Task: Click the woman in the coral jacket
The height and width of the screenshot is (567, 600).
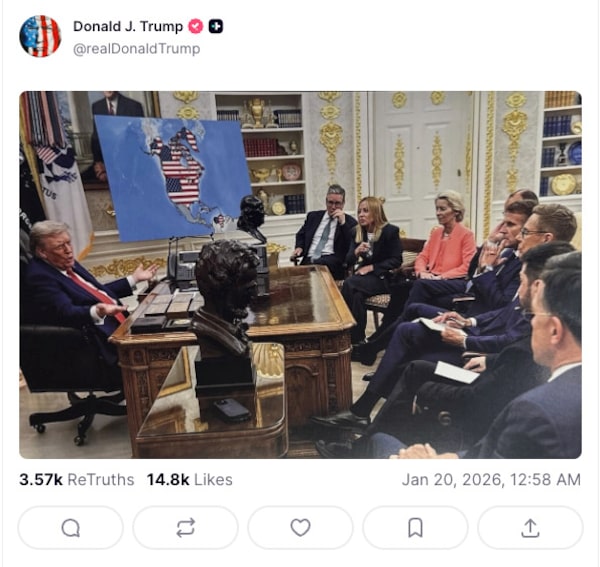Action: coord(446,237)
